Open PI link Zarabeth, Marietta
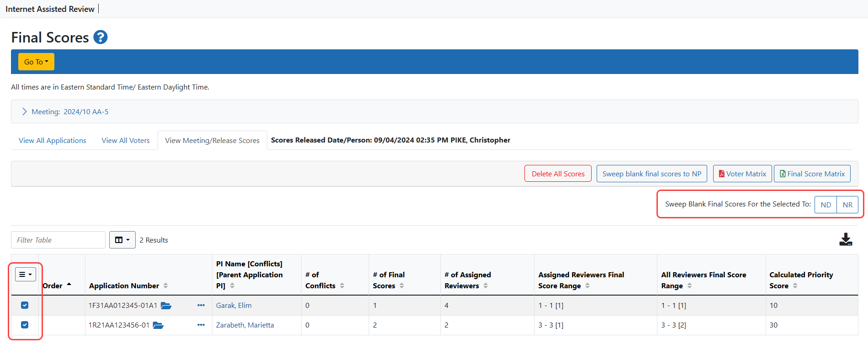The width and height of the screenshot is (868, 349). [x=245, y=325]
